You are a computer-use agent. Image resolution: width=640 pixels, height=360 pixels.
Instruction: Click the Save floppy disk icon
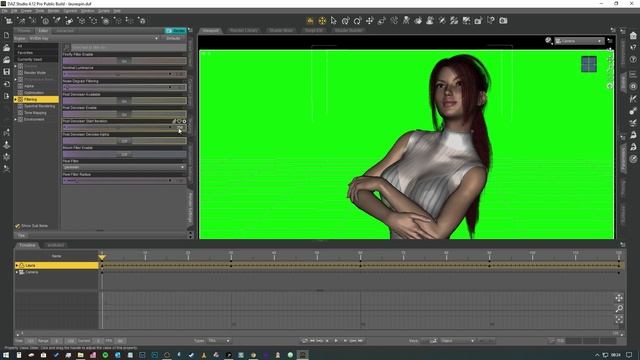(7, 72)
